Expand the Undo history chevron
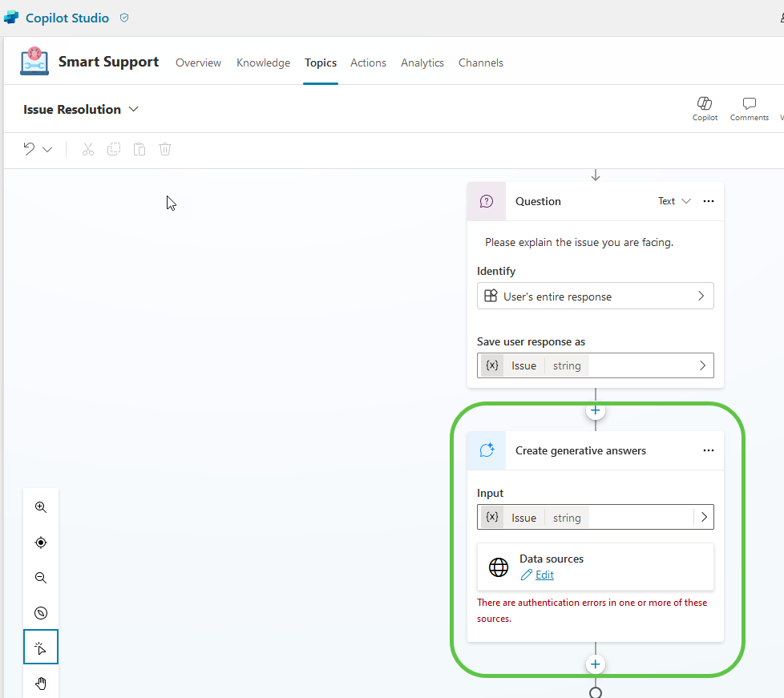 [46, 149]
